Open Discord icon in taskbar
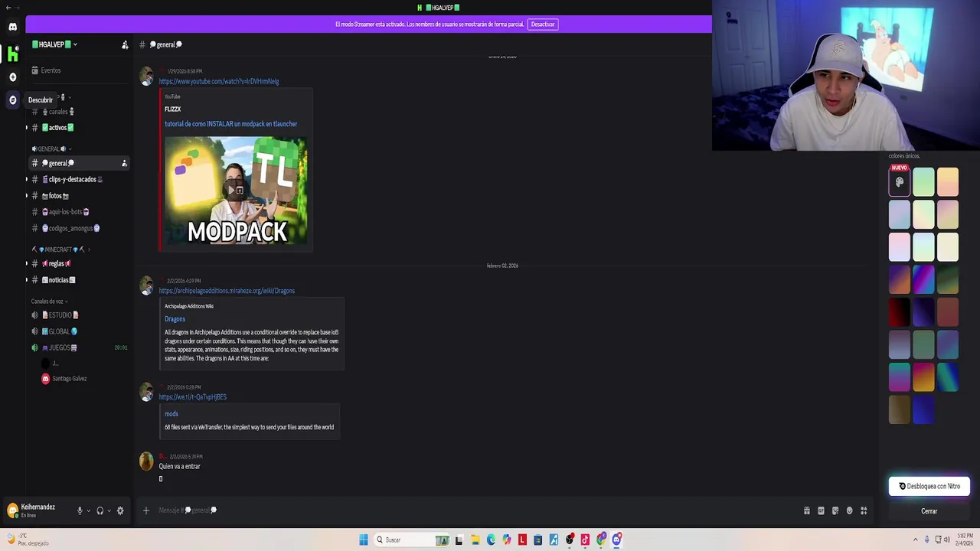Viewport: 980px width, 551px height. coord(617,540)
